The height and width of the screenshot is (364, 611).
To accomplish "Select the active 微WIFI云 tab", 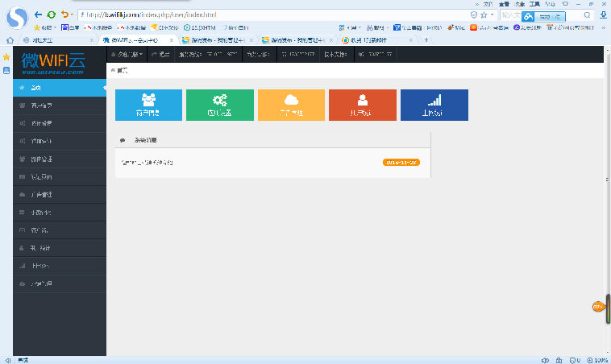I will point(135,40).
